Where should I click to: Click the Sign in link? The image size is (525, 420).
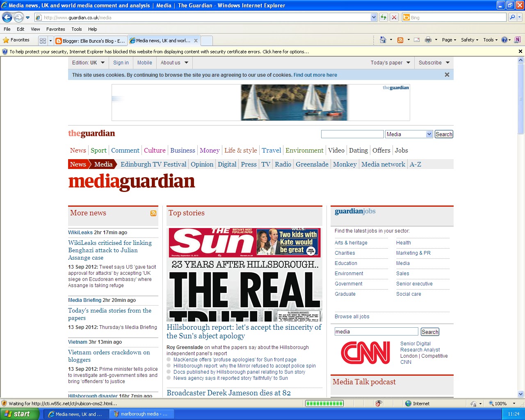click(121, 63)
